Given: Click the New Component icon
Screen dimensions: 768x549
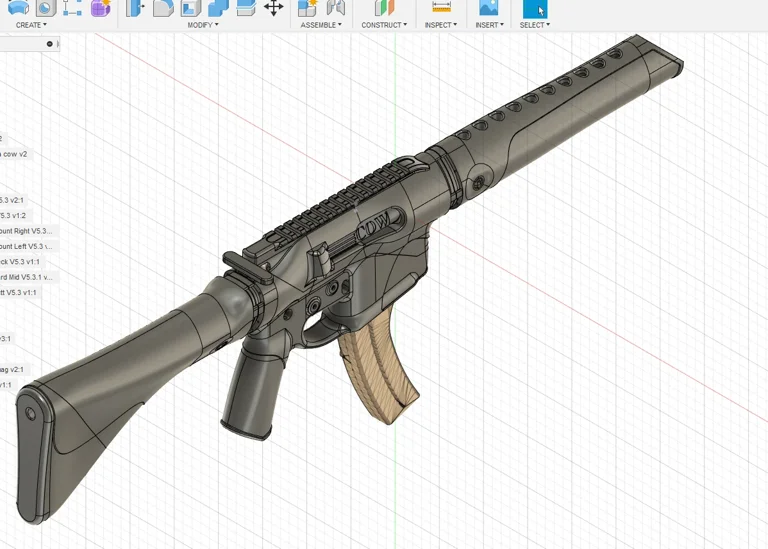Looking at the screenshot, I should coord(308,7).
